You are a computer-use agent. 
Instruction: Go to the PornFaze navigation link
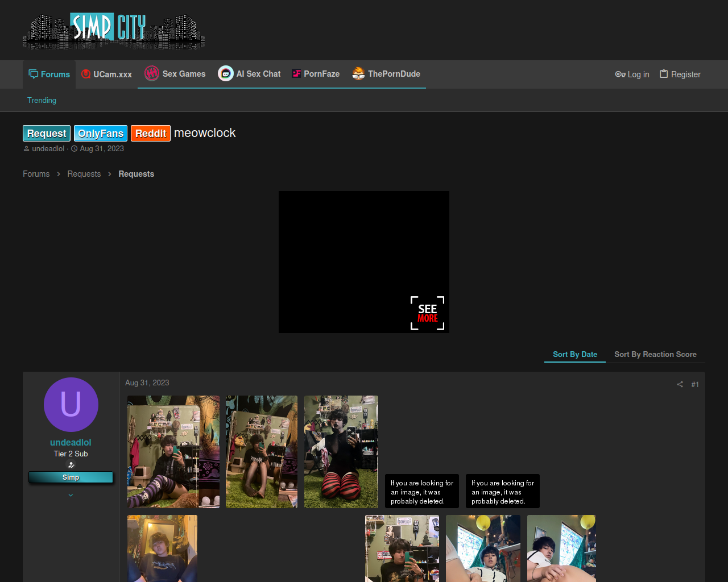[x=316, y=74]
